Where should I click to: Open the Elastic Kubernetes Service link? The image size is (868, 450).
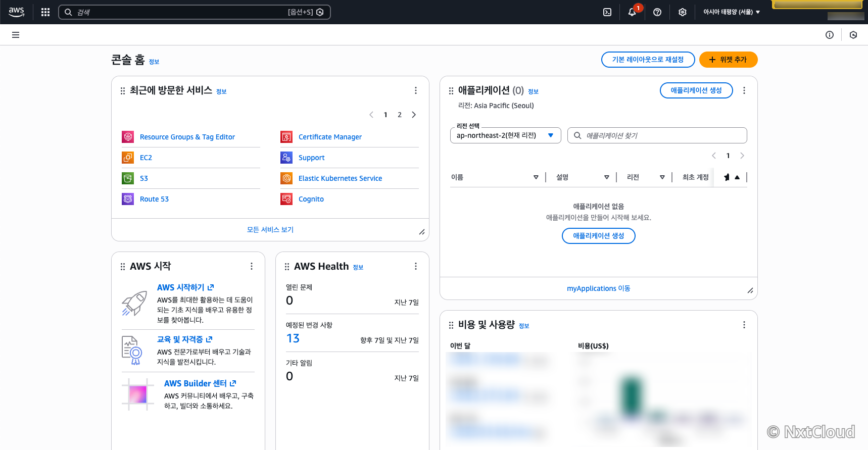click(341, 178)
